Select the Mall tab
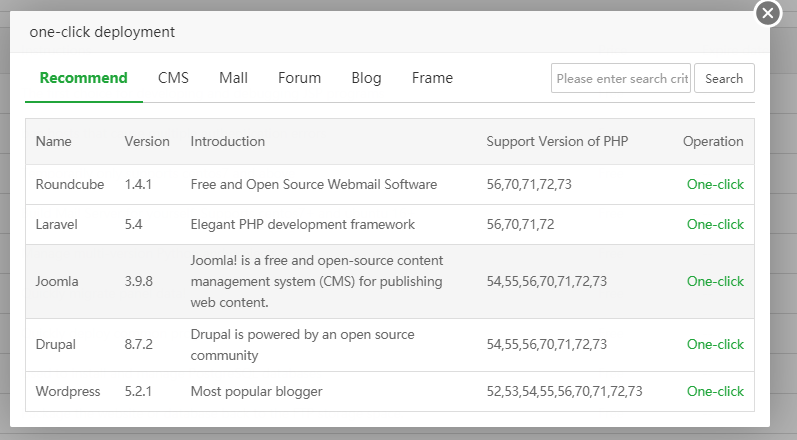 point(233,78)
